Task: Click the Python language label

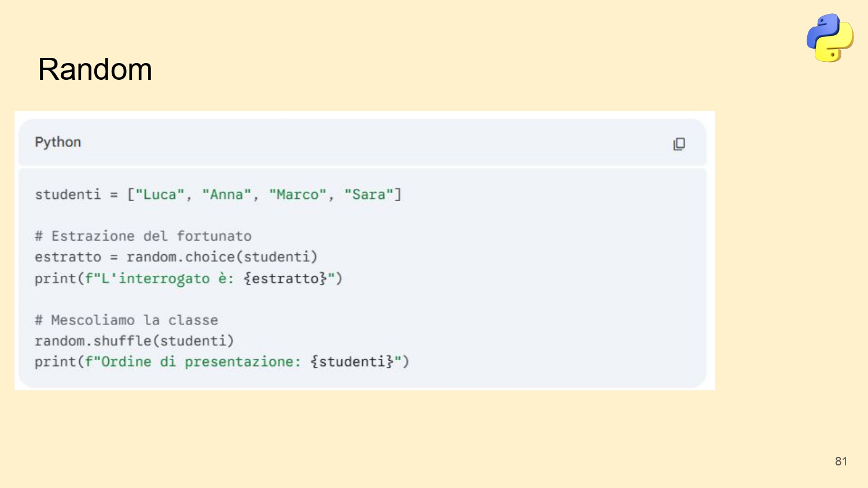Action: point(58,142)
